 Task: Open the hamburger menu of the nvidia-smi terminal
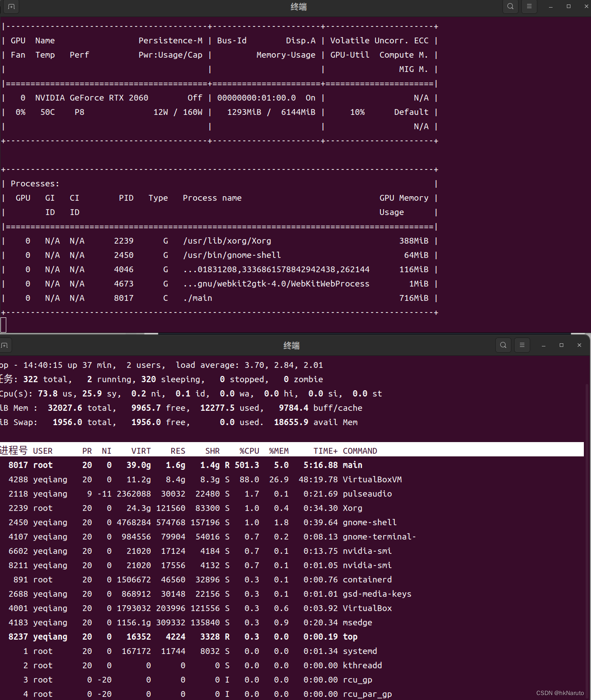[x=529, y=7]
